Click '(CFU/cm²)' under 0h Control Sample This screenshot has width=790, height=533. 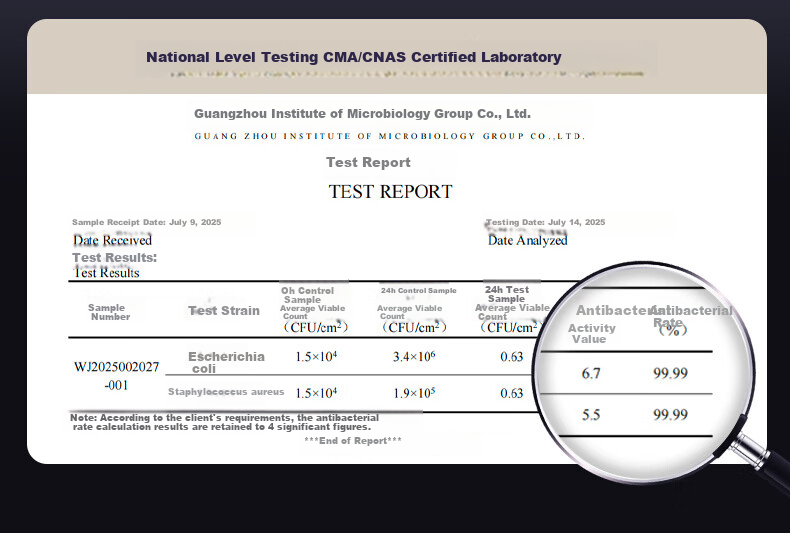click(x=315, y=327)
